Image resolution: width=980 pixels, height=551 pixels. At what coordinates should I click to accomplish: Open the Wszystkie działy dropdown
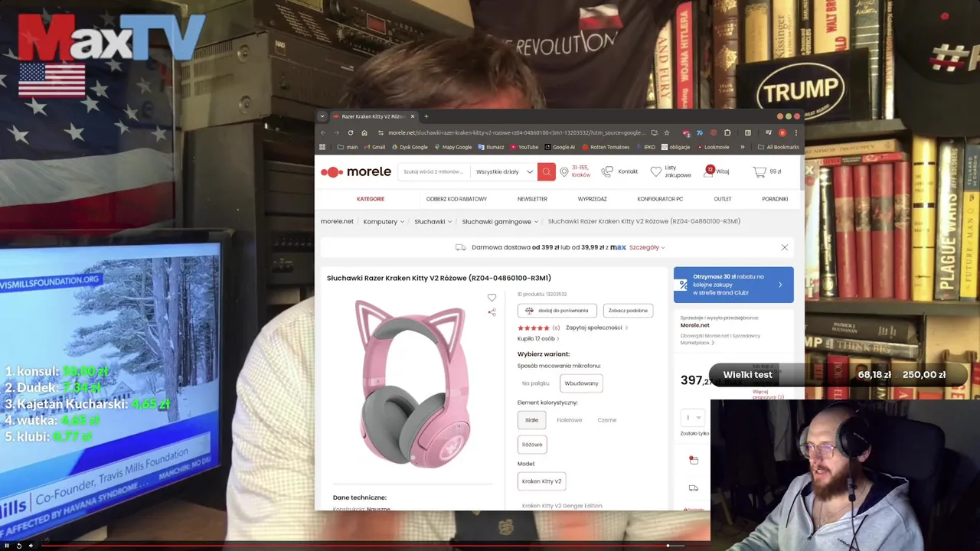pos(503,171)
